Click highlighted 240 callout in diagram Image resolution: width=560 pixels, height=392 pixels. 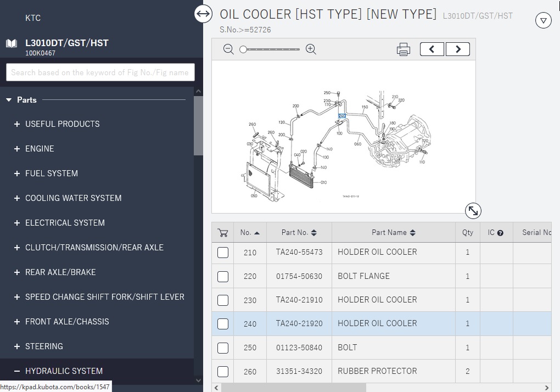pos(342,116)
